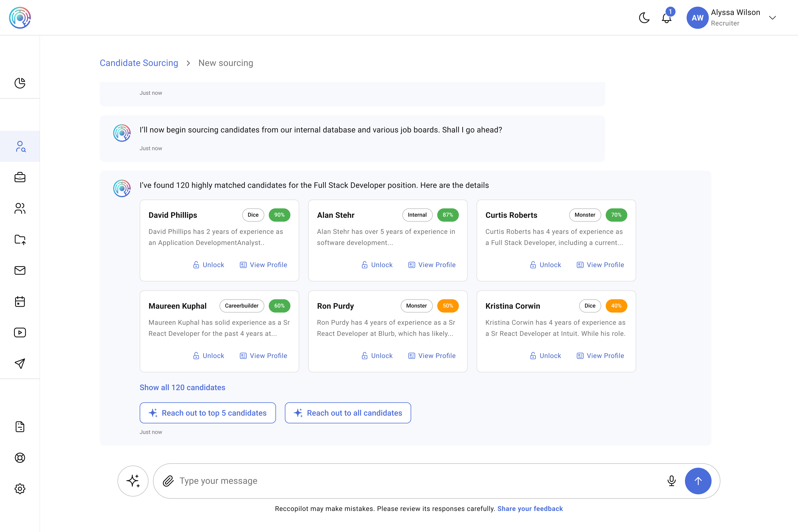Open notifications bell

pyautogui.click(x=666, y=18)
